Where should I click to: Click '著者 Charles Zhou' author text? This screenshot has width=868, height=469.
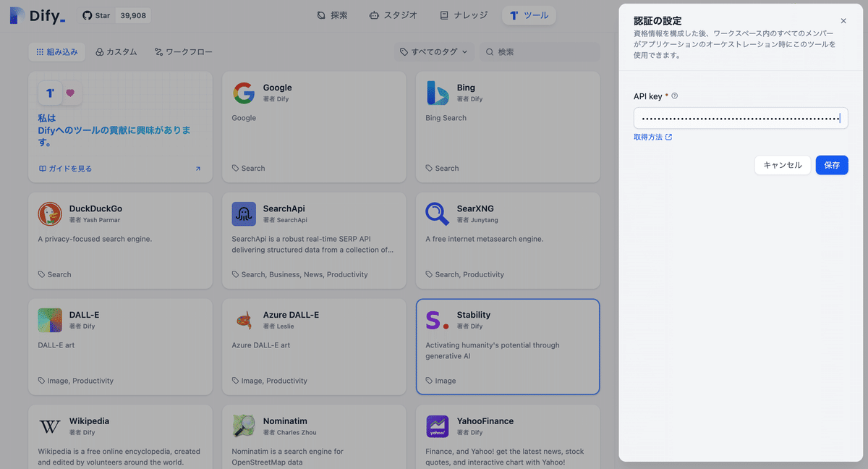pos(290,433)
